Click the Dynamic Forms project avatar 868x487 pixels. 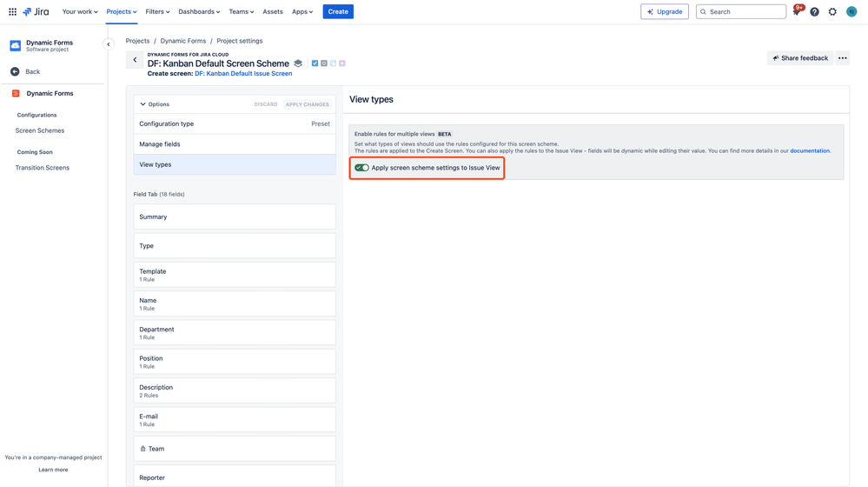16,45
